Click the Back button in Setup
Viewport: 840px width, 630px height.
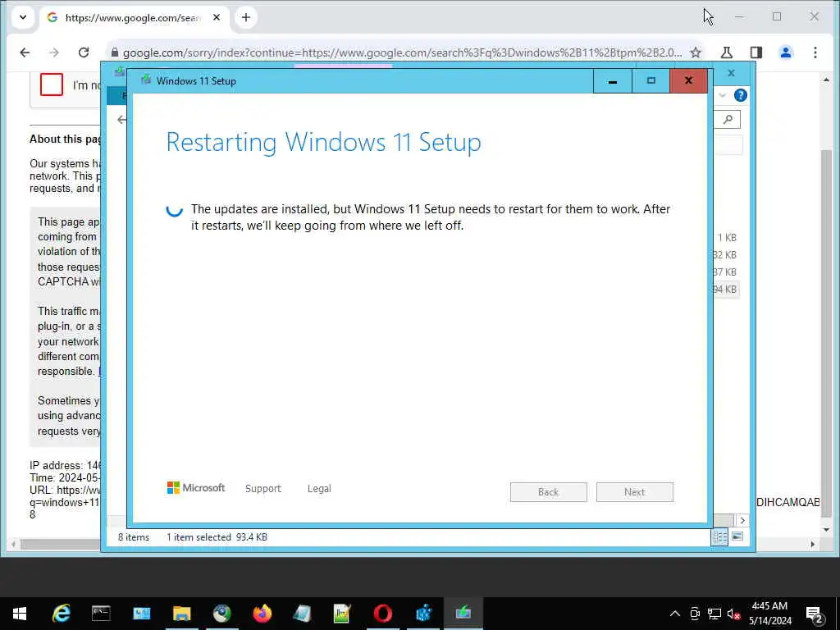548,492
